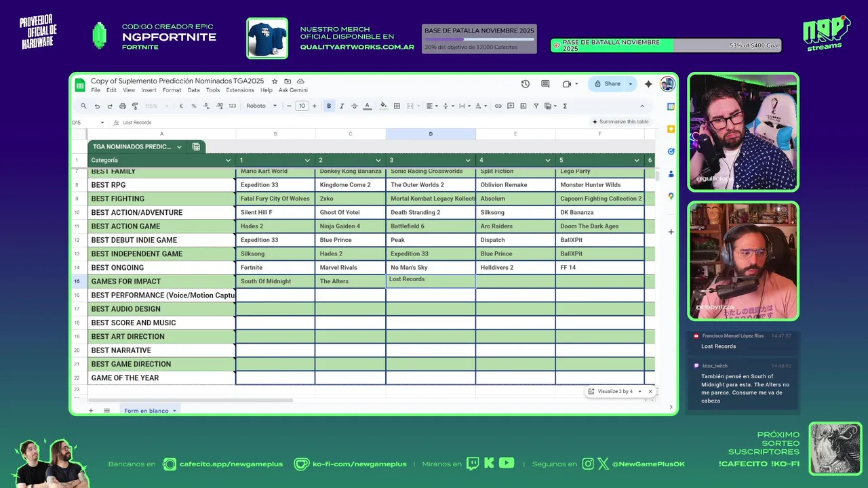Image resolution: width=868 pixels, height=488 pixels.
Task: Open more number formats 123
Action: [x=232, y=106]
